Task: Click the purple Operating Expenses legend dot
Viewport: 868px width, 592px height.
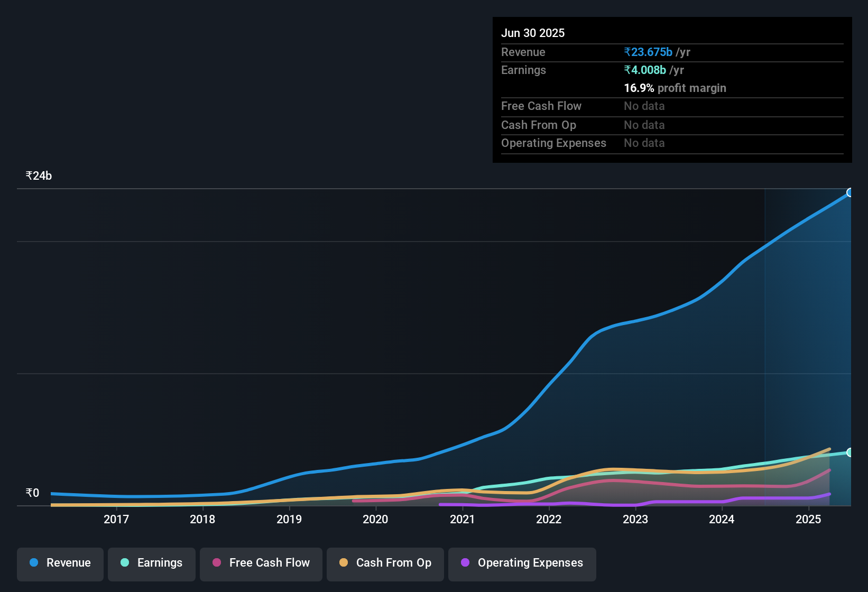Action: point(464,563)
